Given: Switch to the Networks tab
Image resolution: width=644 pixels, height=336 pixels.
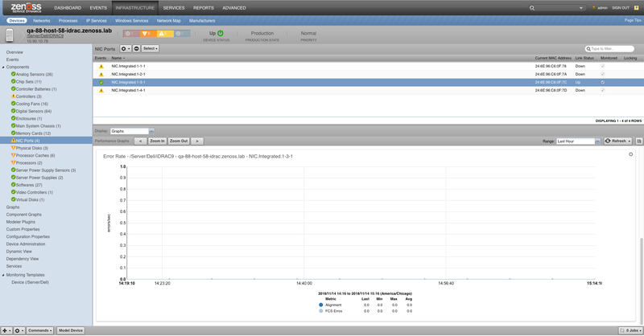Looking at the screenshot, I should pyautogui.click(x=42, y=21).
